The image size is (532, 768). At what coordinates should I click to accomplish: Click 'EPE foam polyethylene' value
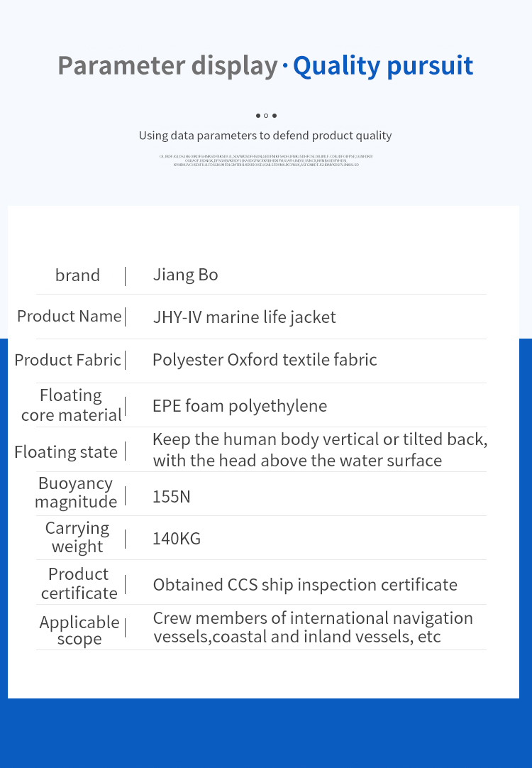(240, 406)
